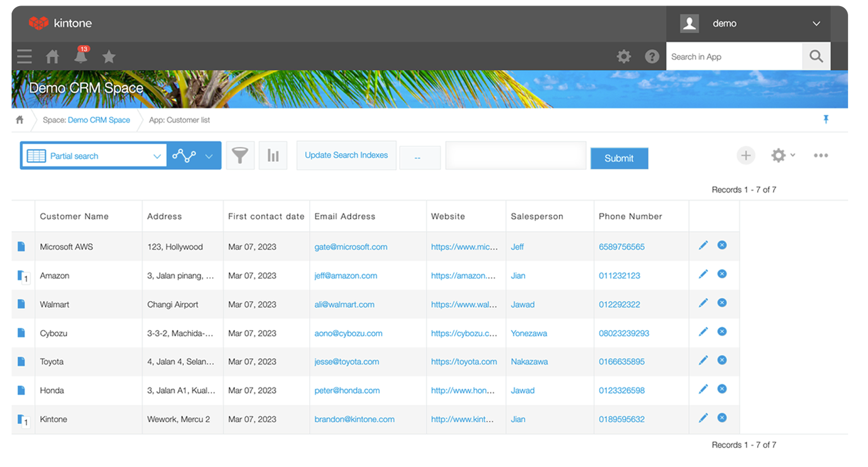Sort by First contact date header
Image resolution: width=868 pixels, height=467 pixels.
[x=266, y=216]
